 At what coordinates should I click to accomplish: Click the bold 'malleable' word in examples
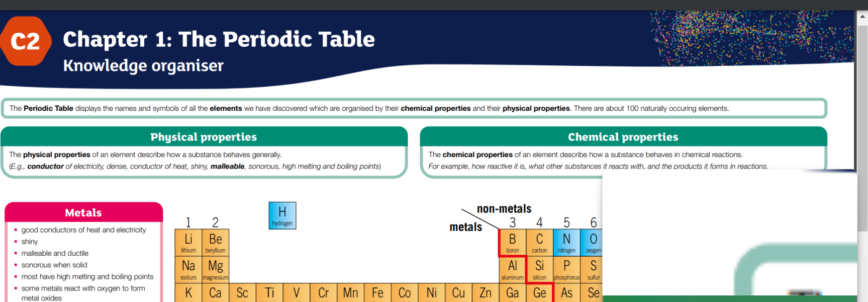[227, 166]
